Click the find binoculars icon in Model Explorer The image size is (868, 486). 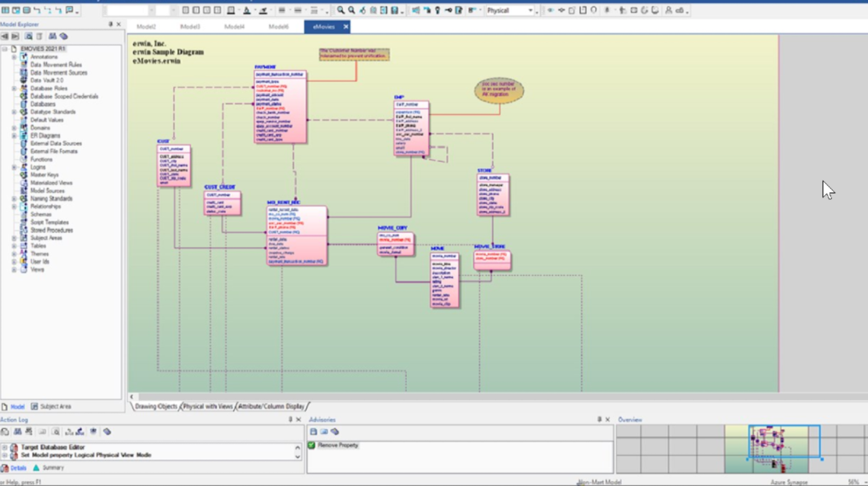point(52,36)
